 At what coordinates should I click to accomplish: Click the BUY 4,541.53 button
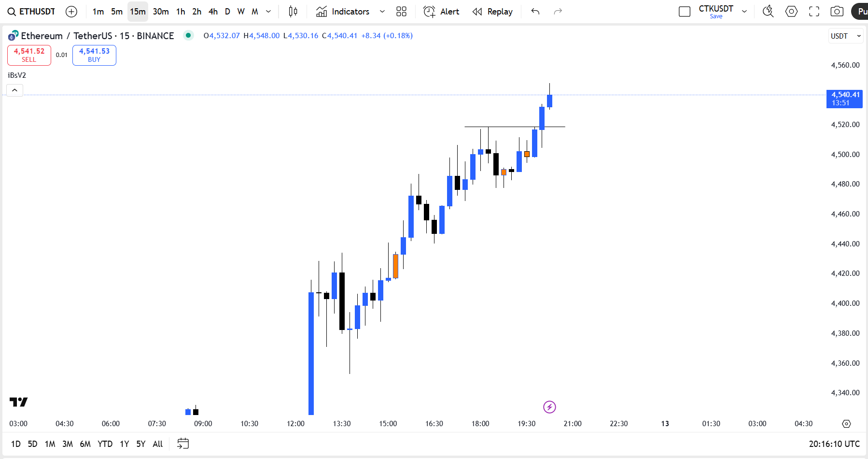pos(94,55)
